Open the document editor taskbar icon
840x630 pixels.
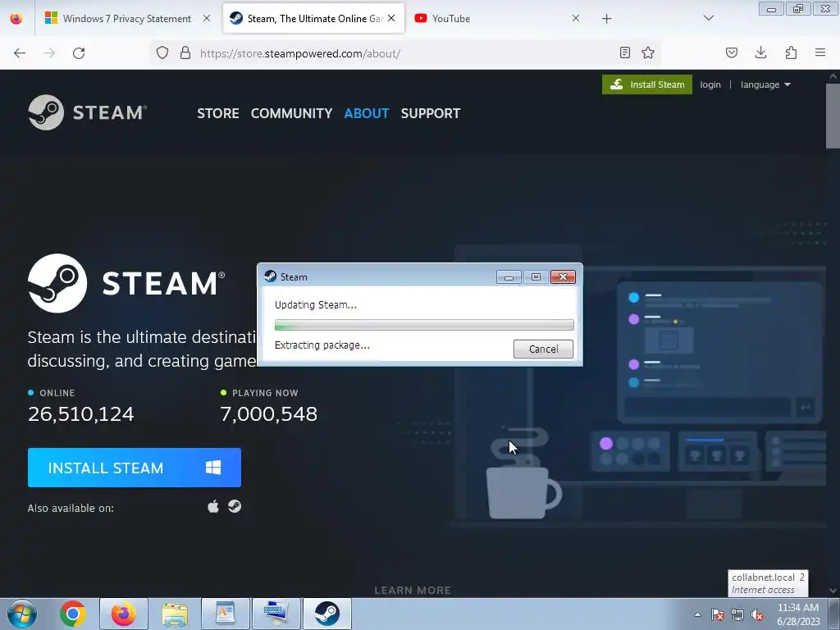226,614
